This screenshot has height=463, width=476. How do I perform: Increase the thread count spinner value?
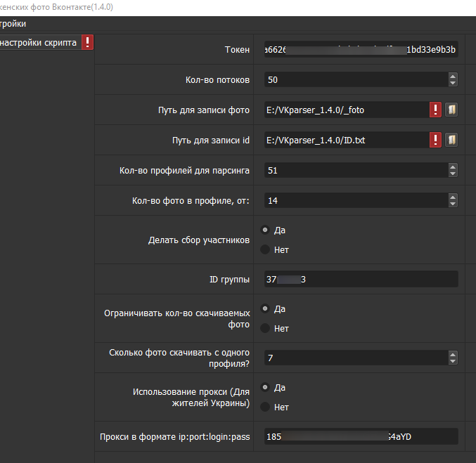pos(452,76)
